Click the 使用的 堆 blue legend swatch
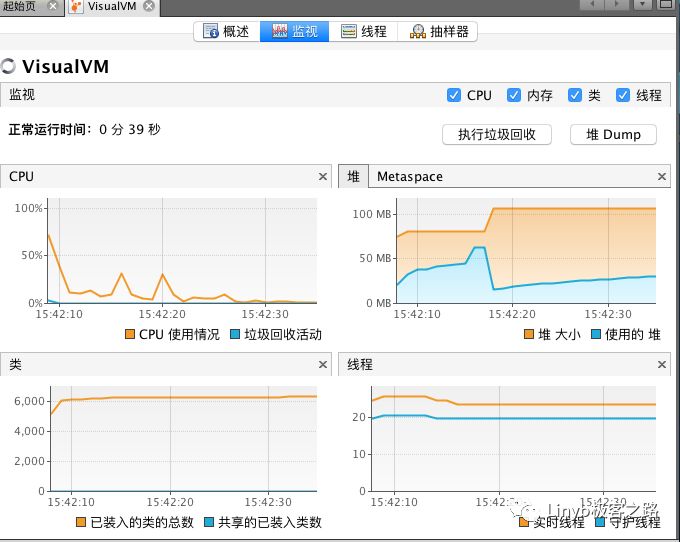 click(596, 334)
